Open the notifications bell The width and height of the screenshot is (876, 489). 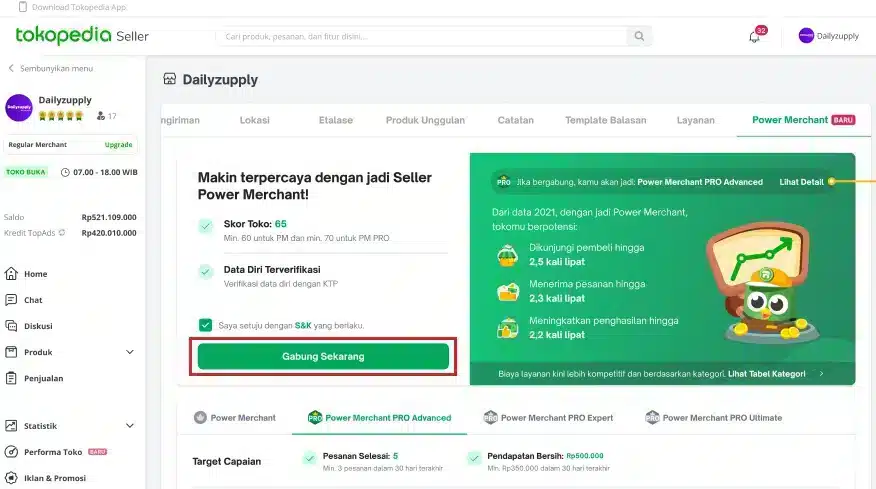click(x=754, y=37)
